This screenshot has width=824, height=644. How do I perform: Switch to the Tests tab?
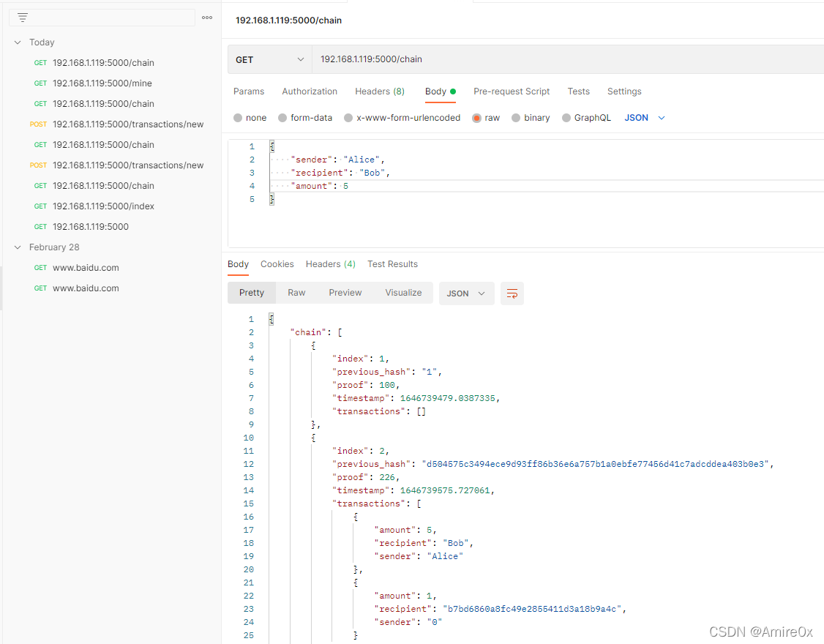point(579,91)
